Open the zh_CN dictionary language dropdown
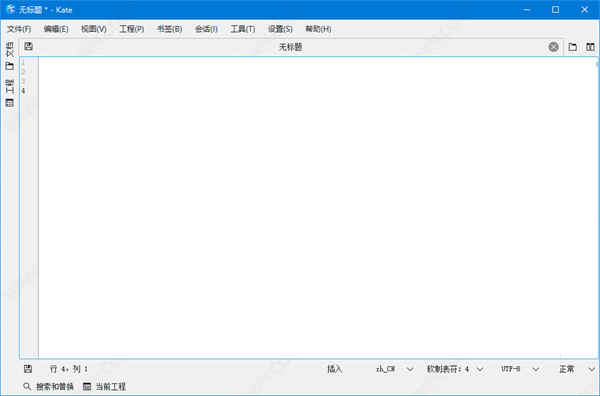The height and width of the screenshot is (396, 600). point(395,369)
